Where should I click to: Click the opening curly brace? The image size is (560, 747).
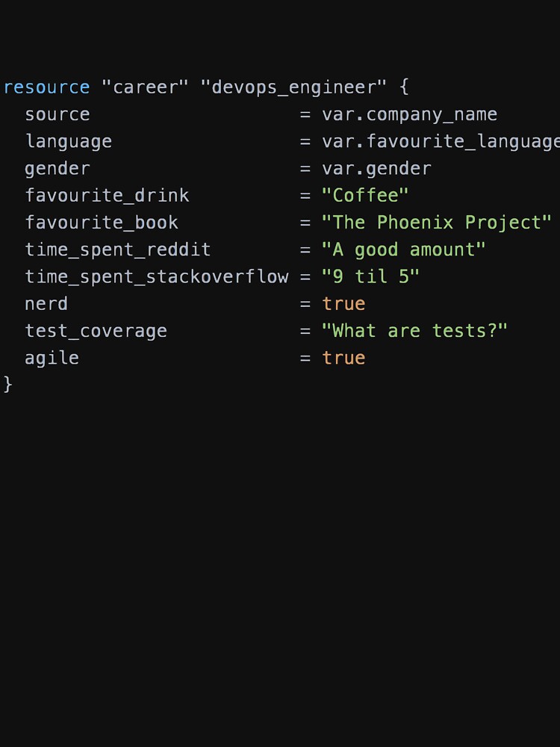[x=404, y=87]
